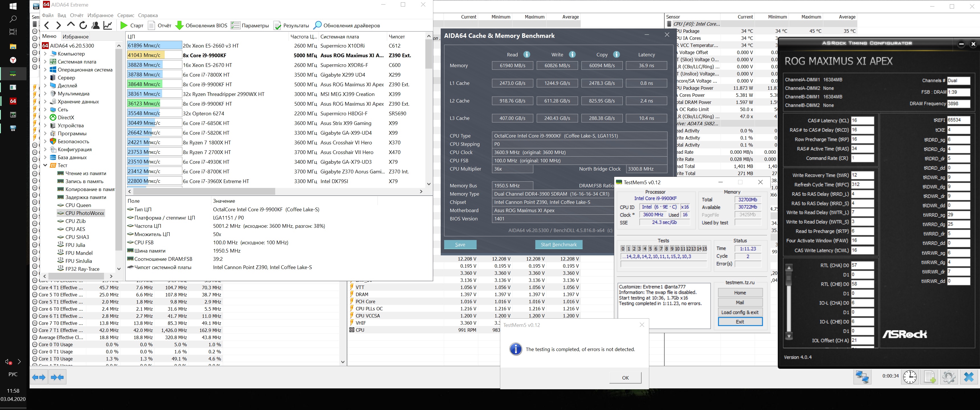
Task: Collapse the Тест tree node
Action: coord(45,165)
